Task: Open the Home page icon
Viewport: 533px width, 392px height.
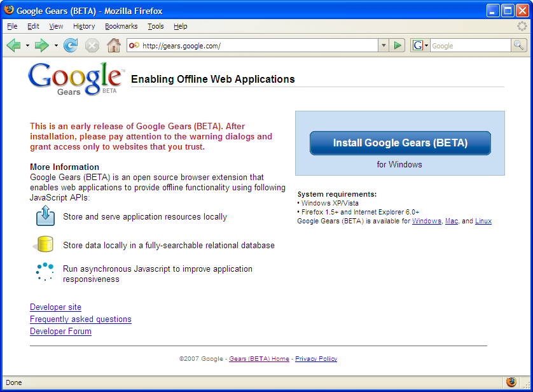Action: 114,45
